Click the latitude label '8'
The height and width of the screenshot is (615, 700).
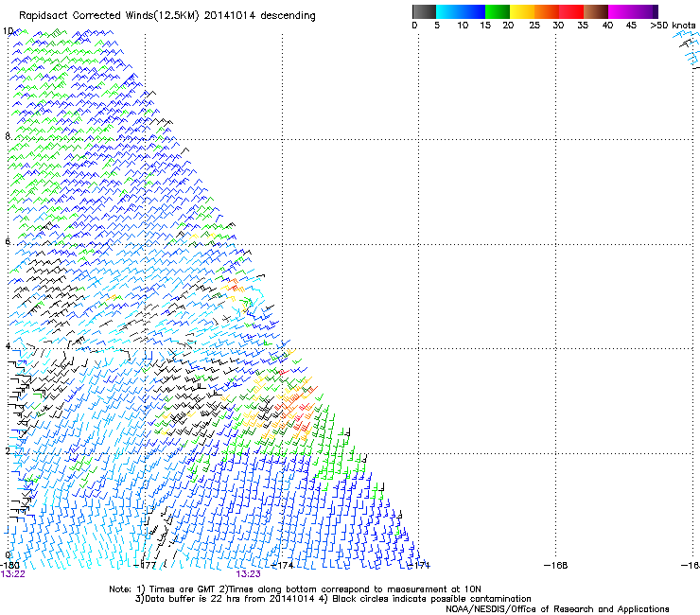coord(8,136)
